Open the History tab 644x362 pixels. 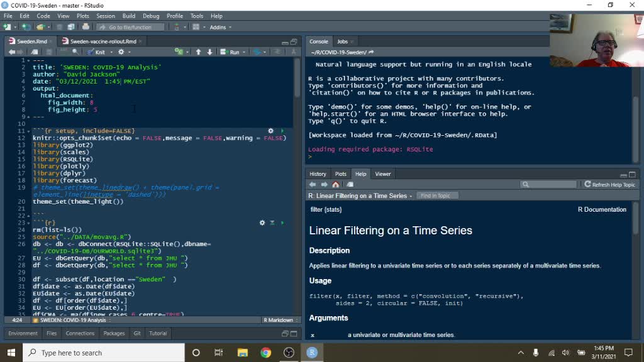coord(318,174)
